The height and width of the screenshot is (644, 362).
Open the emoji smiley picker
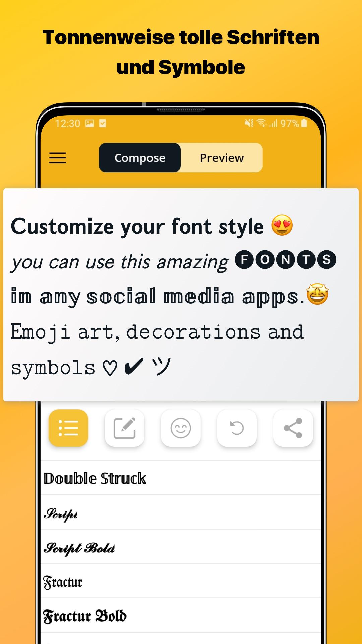[181, 428]
